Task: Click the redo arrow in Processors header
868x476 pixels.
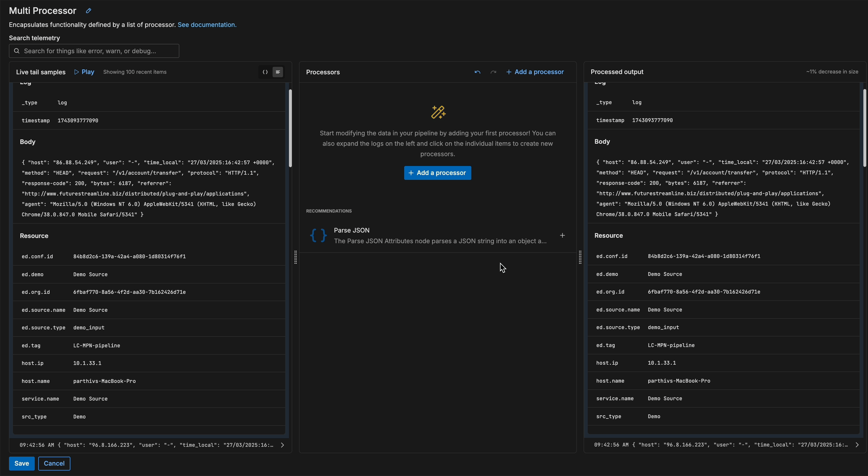Action: pos(493,72)
